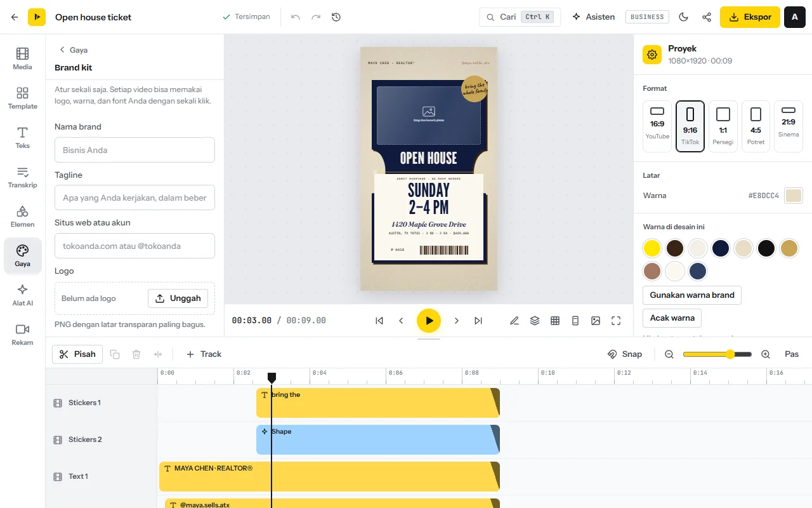812x508 pixels.
Task: Select the 4:5 Potret format
Action: pos(756,126)
